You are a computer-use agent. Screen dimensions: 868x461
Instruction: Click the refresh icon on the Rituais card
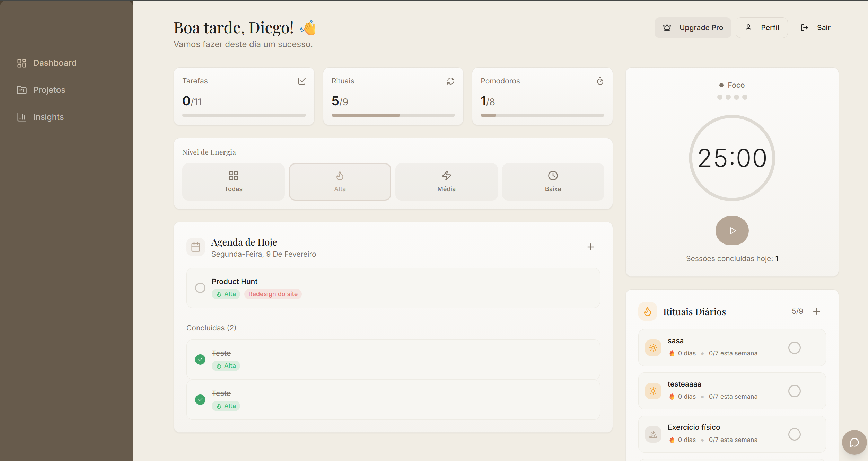tap(450, 81)
